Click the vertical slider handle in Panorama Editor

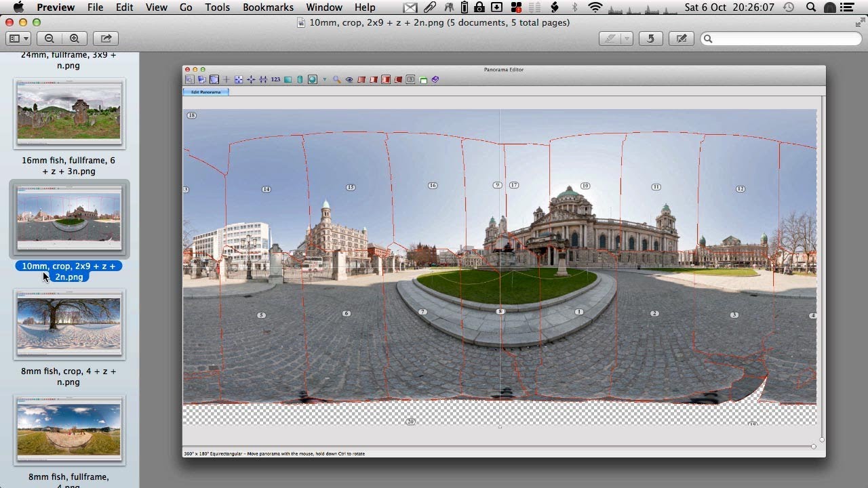tap(822, 440)
